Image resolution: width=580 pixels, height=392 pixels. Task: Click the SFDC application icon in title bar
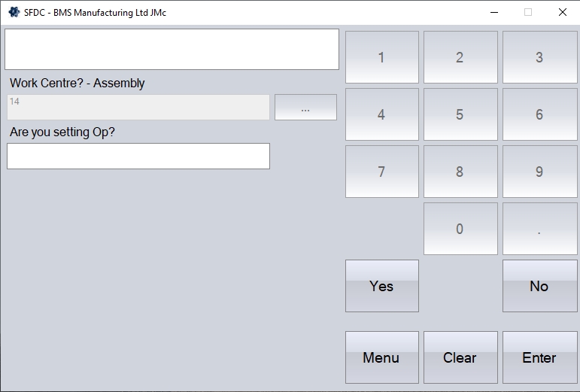point(14,12)
